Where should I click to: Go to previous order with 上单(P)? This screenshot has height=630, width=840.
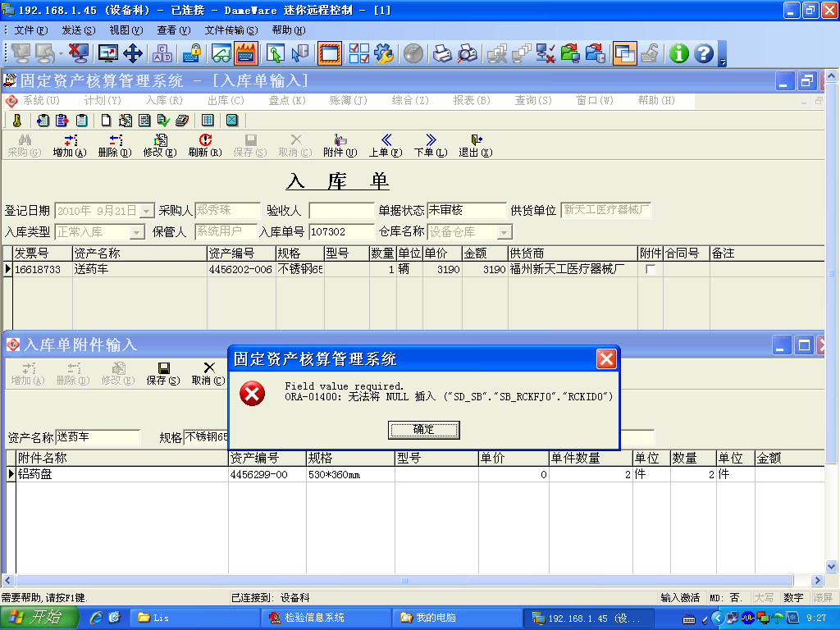click(386, 146)
